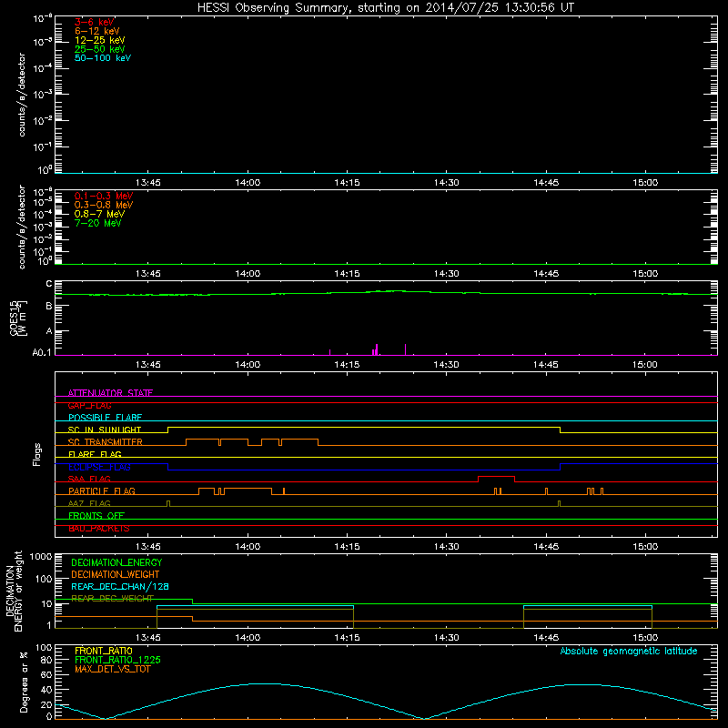This screenshot has width=728, height=728.
Task: Pick the cyan 50-100 keV legend label
Action: click(x=103, y=58)
